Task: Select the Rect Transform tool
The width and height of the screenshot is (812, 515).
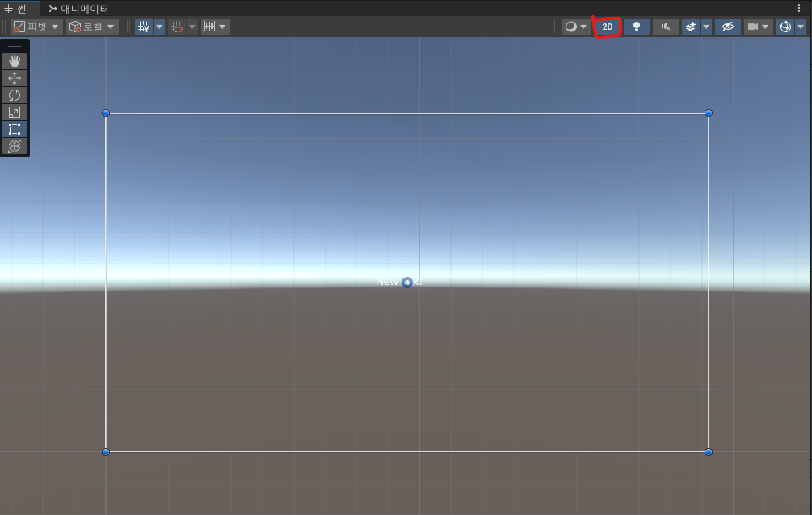Action: tap(14, 129)
